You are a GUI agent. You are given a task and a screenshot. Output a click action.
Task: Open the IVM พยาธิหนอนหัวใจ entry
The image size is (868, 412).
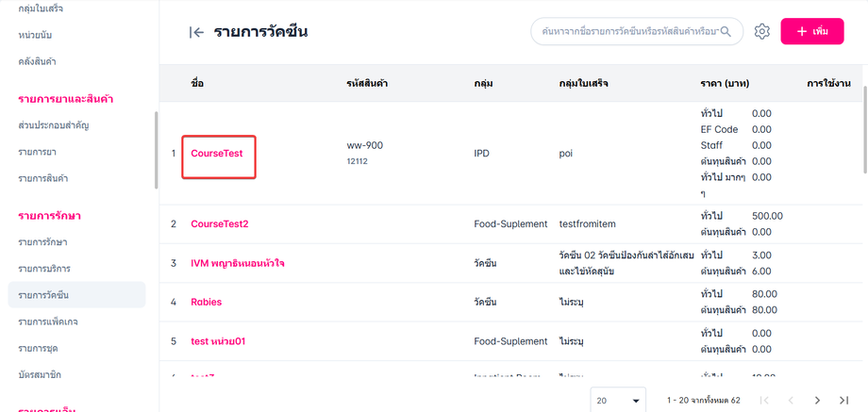click(239, 263)
